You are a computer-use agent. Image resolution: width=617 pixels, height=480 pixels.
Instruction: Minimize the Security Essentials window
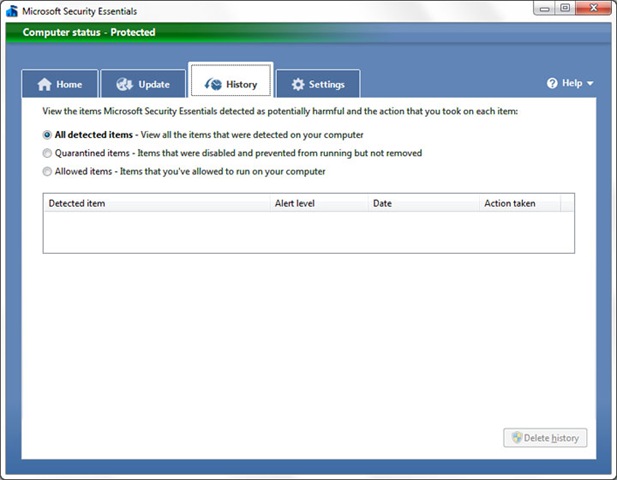click(544, 8)
